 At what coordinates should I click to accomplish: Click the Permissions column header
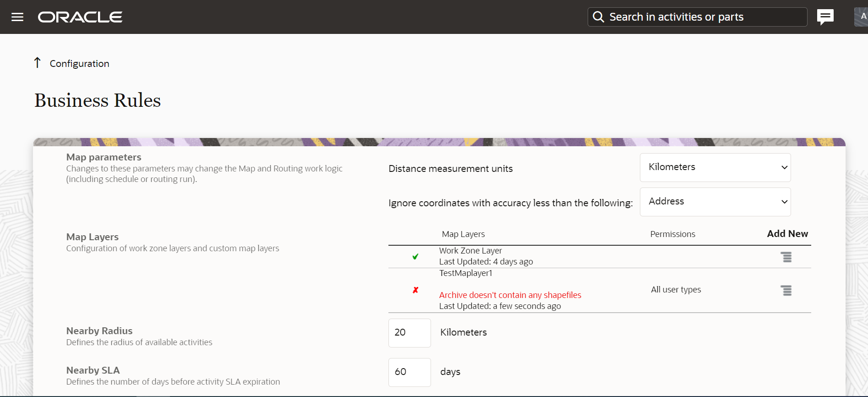click(x=672, y=234)
